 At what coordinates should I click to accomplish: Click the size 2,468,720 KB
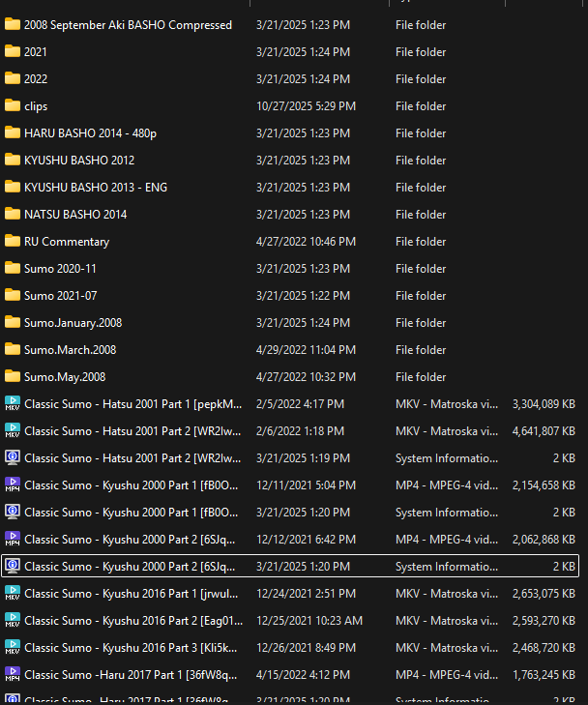click(x=544, y=647)
